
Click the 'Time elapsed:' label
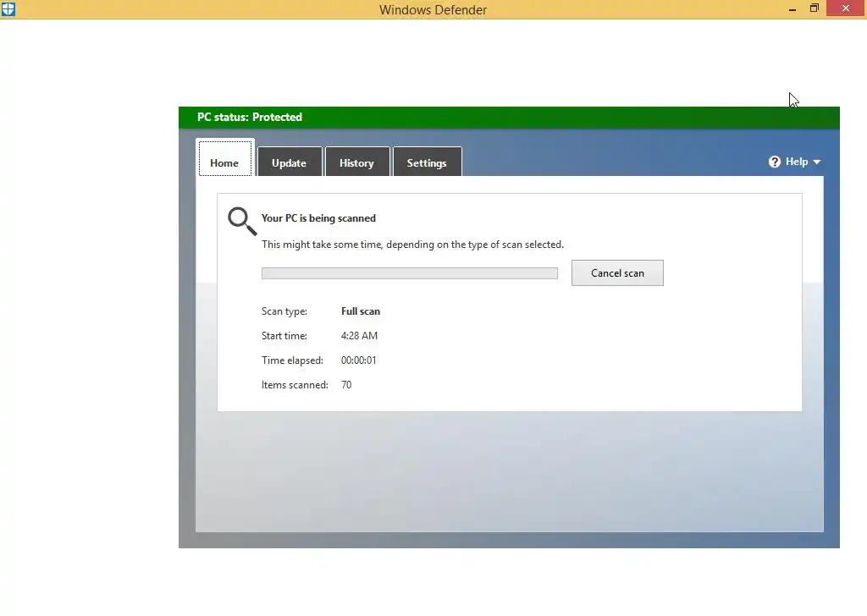[x=292, y=360]
